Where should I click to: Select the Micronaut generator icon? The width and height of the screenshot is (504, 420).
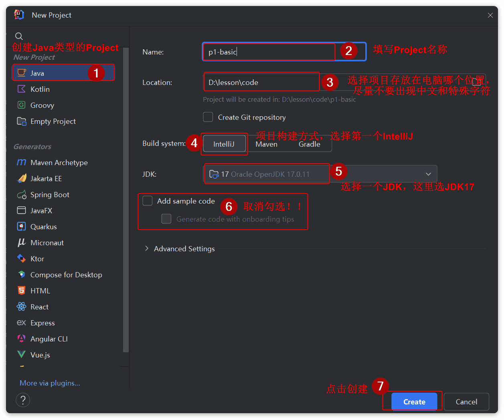point(22,242)
